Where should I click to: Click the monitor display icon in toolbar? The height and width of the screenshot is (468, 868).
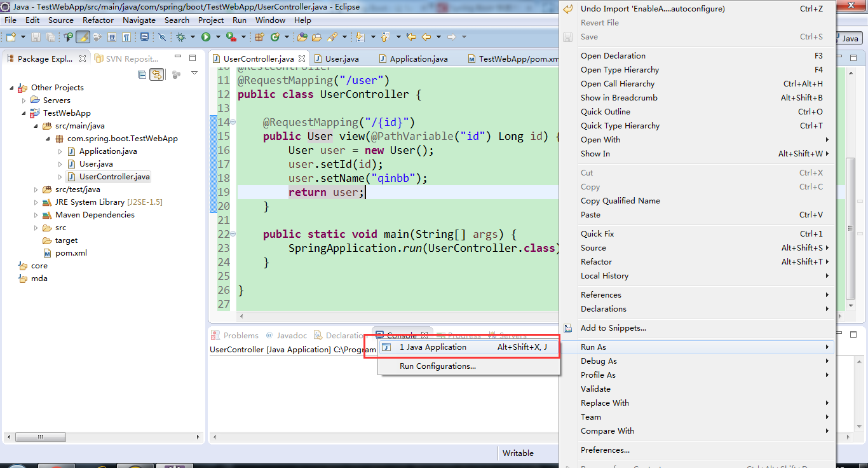[x=144, y=37]
